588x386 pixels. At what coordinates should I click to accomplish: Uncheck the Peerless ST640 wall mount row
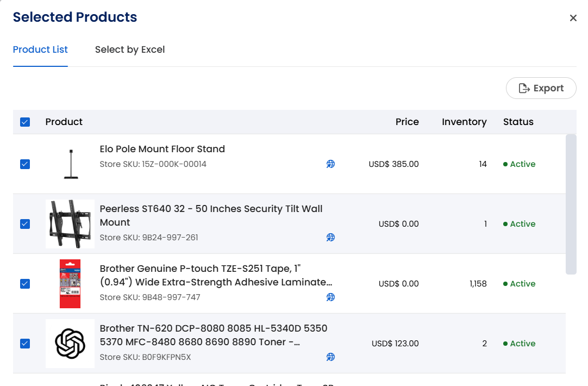(25, 224)
